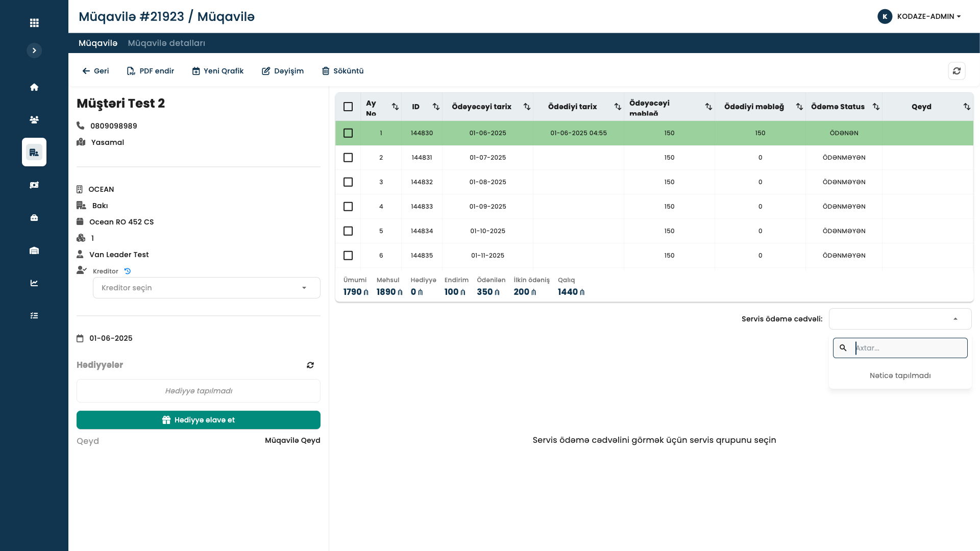This screenshot has height=551, width=980.
Task: Click the Axtar search input field
Action: click(x=909, y=348)
